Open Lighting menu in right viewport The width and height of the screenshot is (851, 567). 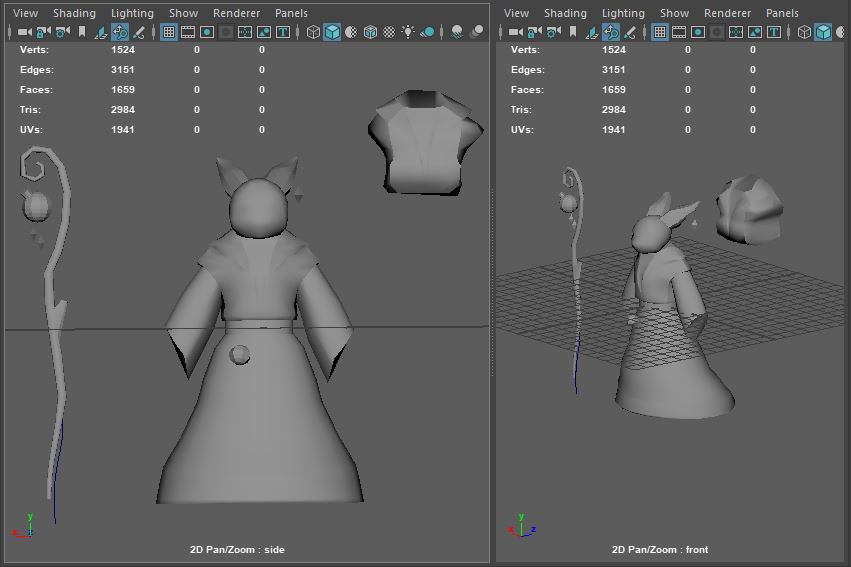(x=623, y=13)
